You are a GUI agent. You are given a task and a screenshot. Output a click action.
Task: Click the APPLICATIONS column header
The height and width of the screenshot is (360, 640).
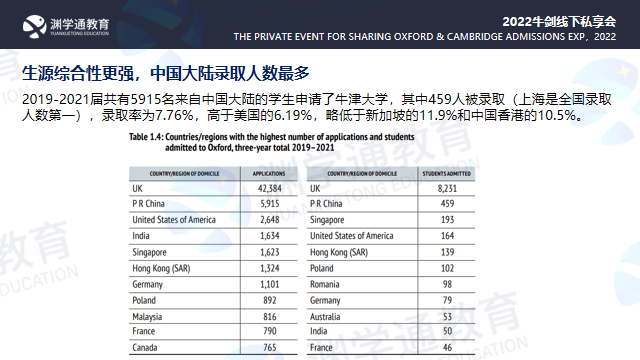[269, 173]
